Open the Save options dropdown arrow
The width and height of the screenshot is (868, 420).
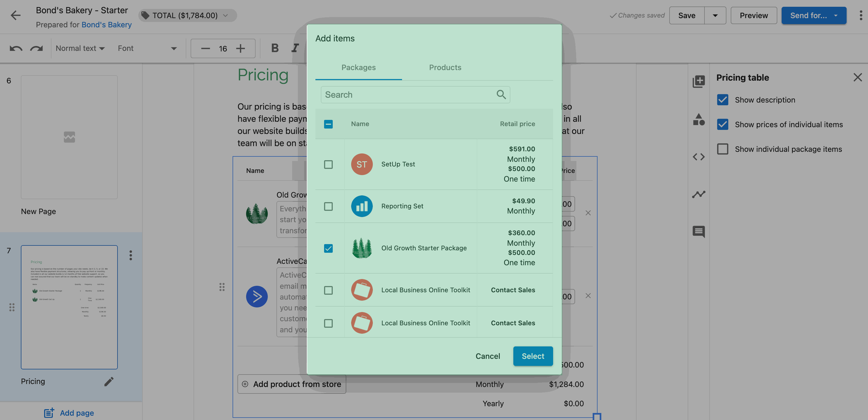coord(715,15)
